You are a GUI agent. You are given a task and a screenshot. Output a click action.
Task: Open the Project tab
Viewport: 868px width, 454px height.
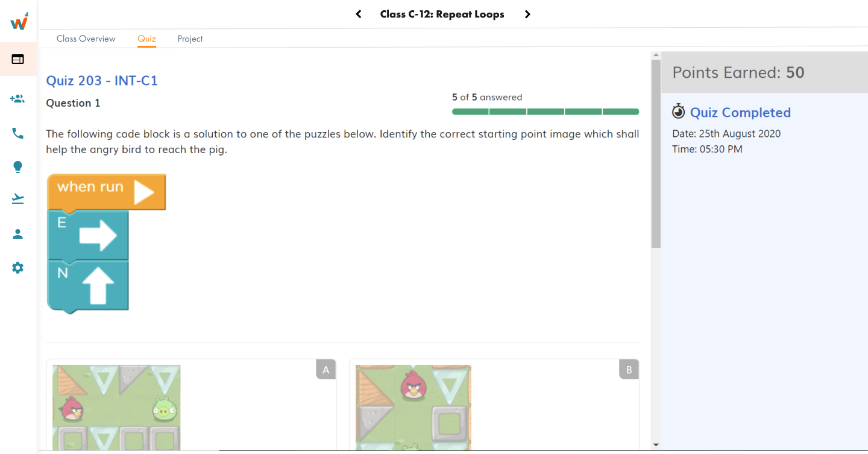click(x=190, y=39)
